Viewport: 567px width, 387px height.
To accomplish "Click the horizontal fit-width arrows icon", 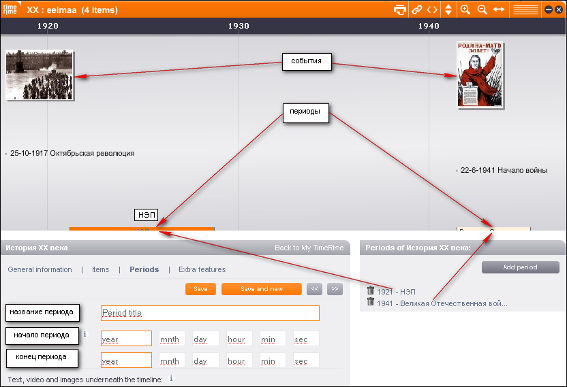I will [498, 9].
